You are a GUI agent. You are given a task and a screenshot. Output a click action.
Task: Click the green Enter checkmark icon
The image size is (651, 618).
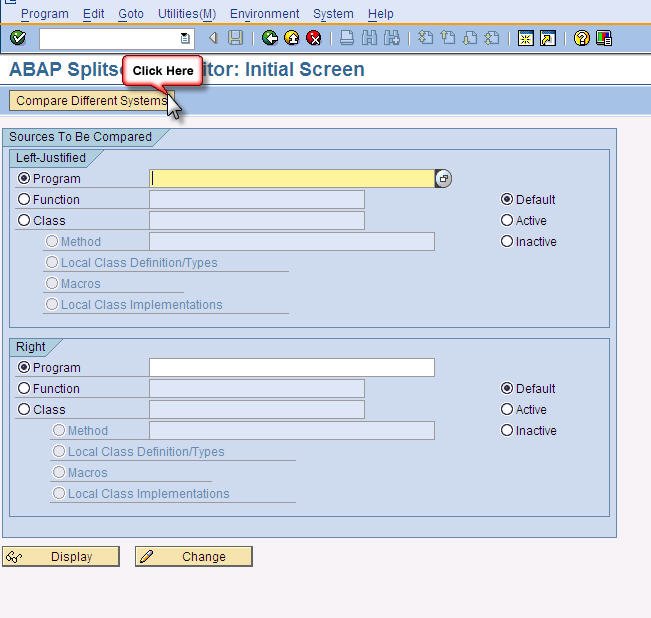[x=18, y=38]
